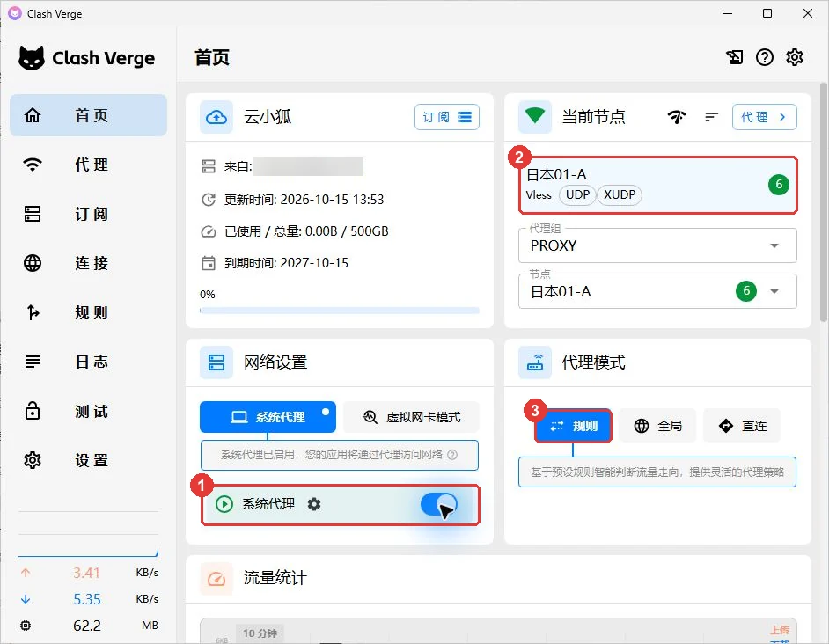The image size is (829, 644).
Task: Click the Clash Verge title bar app icon
Action: coord(14,13)
